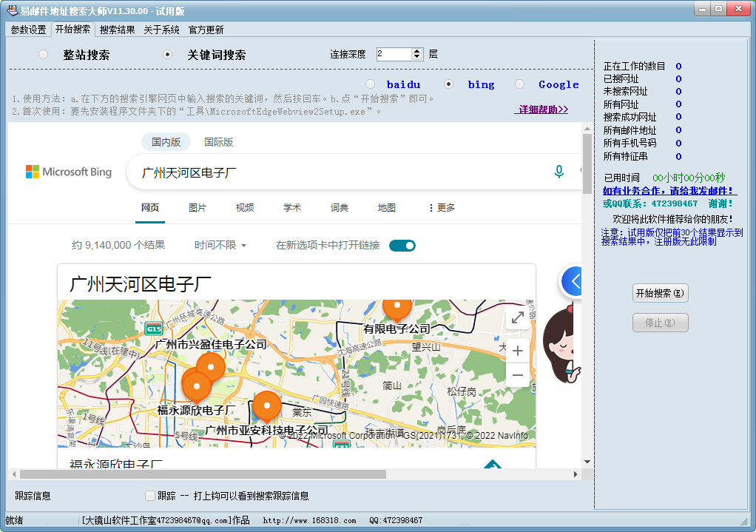
Task: Zoom in on the map
Action: coord(518,351)
